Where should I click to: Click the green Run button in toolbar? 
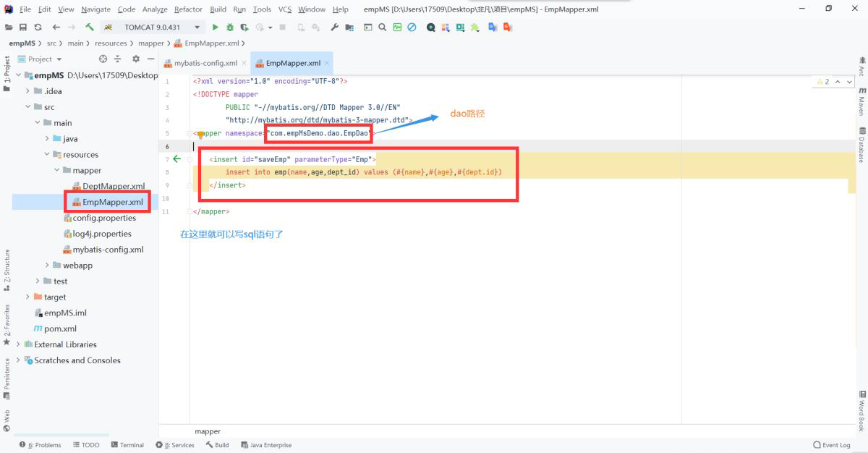(x=215, y=27)
